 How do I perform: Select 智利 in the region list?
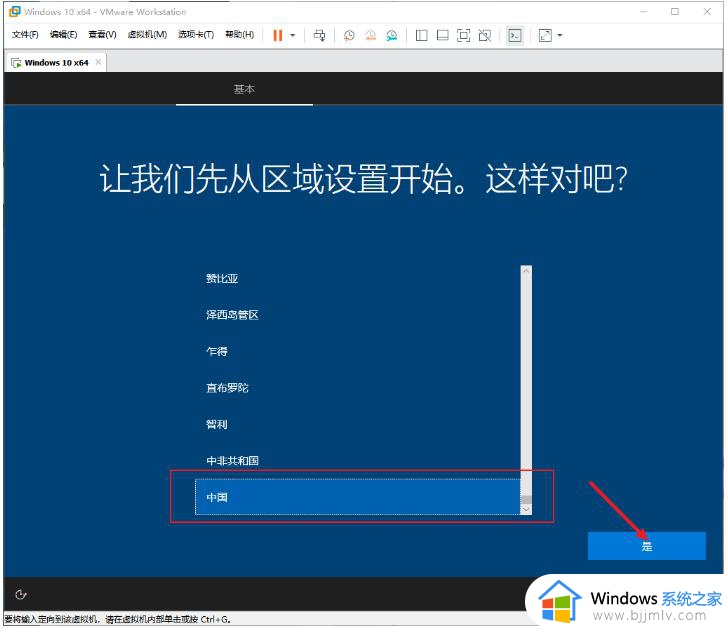357,425
